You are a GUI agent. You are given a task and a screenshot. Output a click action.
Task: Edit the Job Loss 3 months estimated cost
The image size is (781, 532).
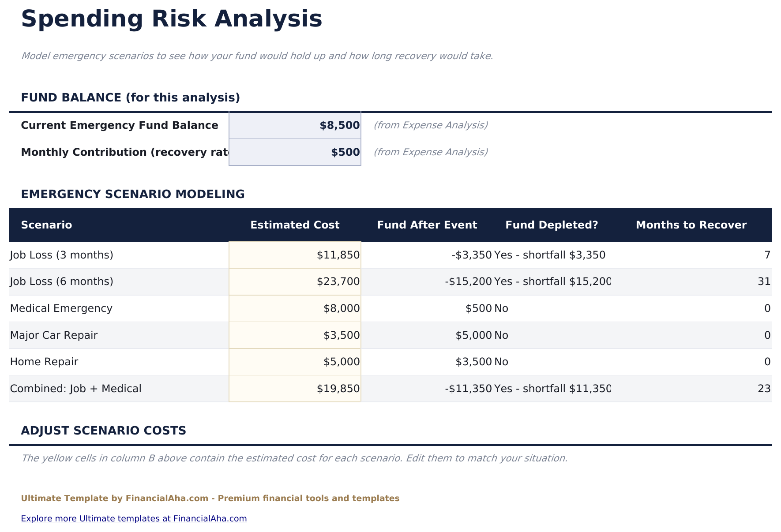(x=295, y=255)
